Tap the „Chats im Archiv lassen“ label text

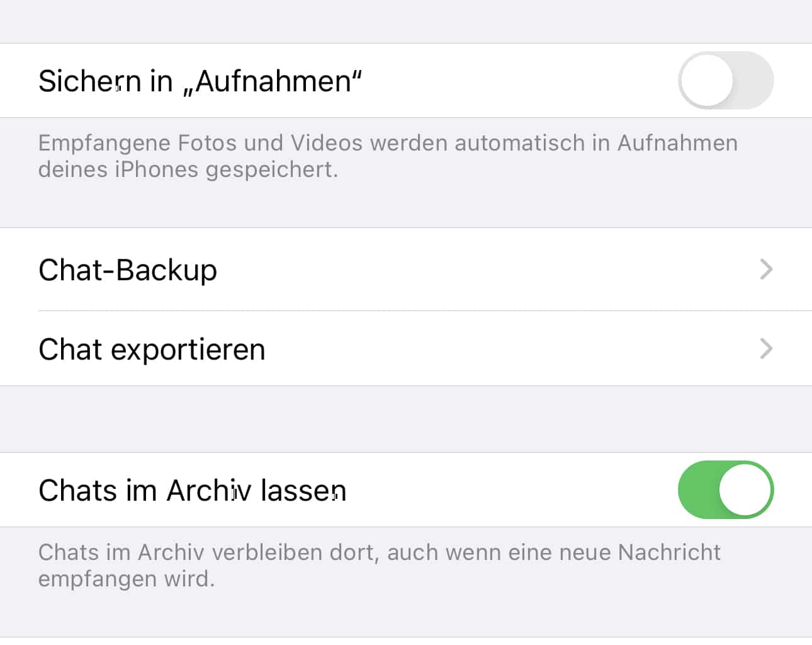192,491
